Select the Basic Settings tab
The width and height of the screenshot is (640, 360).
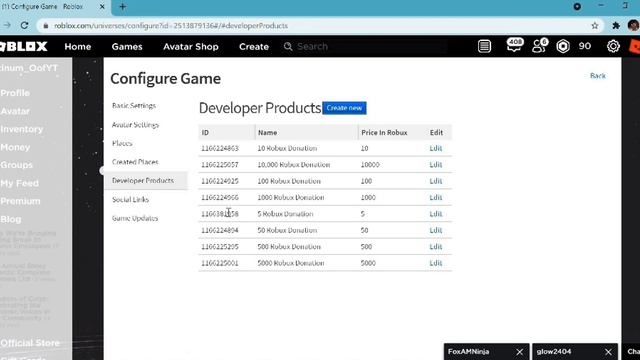point(134,106)
